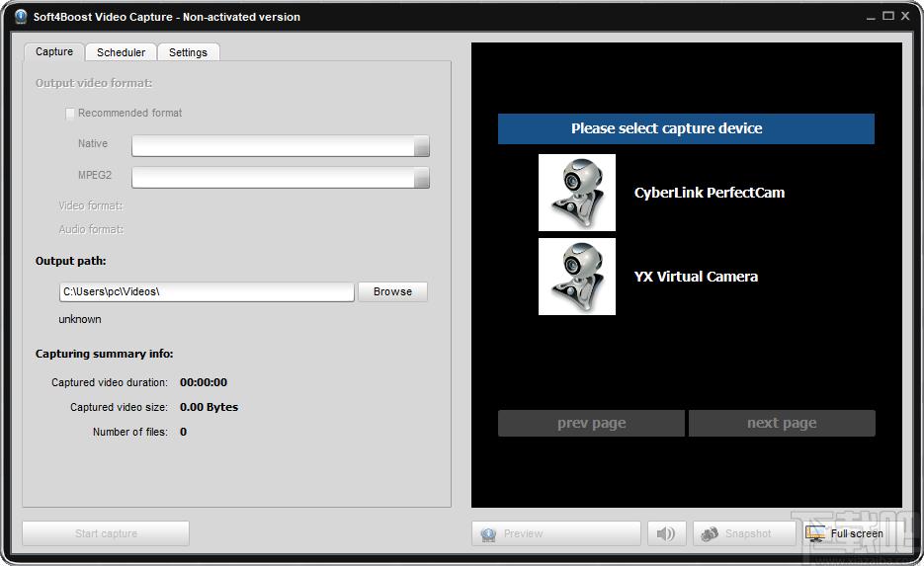Browse for an output folder
This screenshot has width=924, height=566.
(392, 291)
